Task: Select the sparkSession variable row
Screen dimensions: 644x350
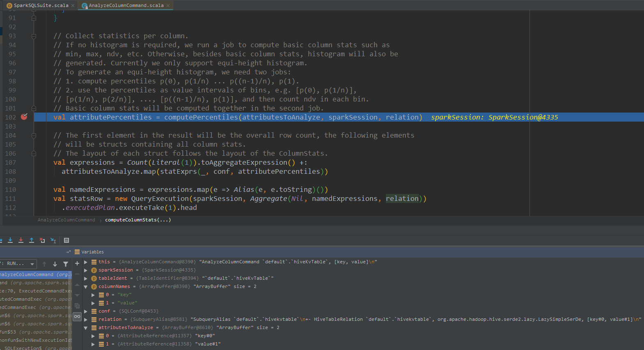Action: pos(363,270)
